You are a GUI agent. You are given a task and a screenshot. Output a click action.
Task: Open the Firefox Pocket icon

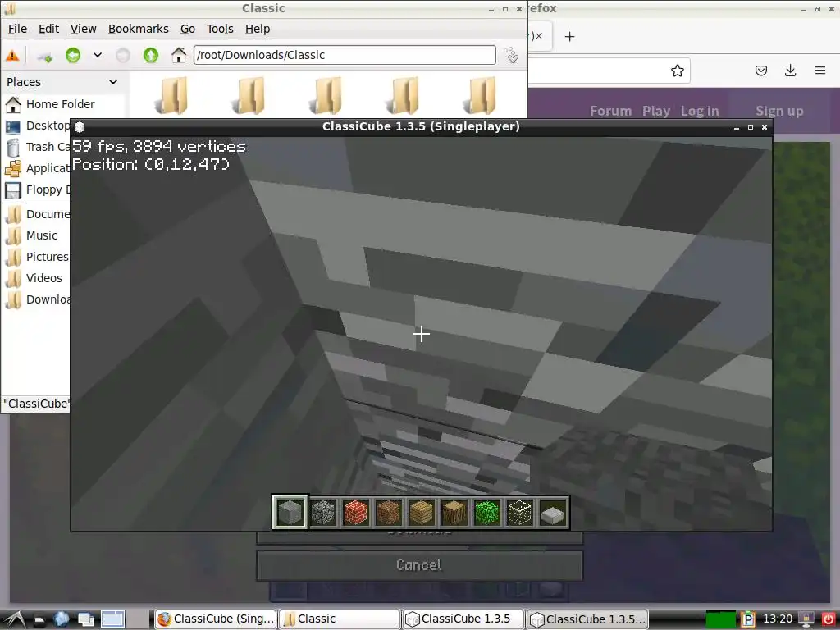[761, 71]
